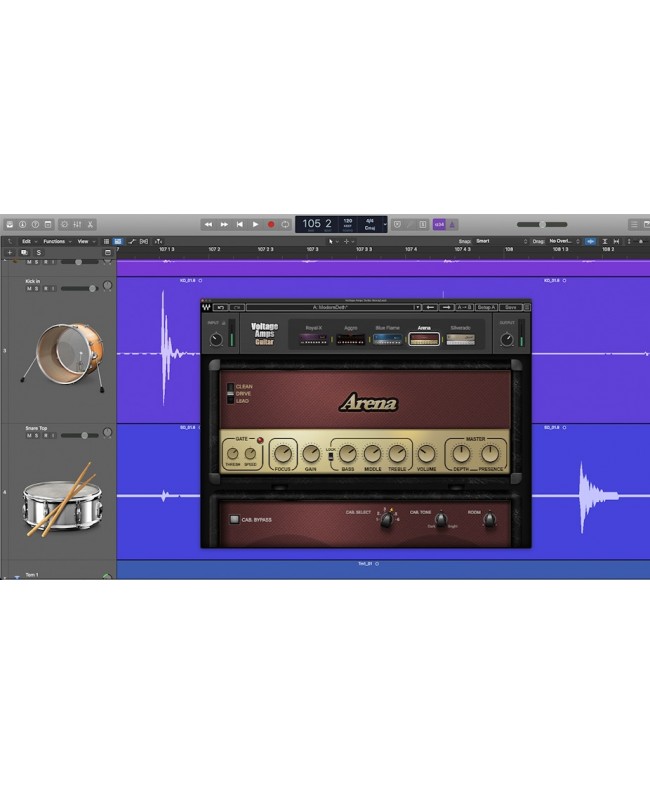Viewport: 650px width, 794px height.
Task: Start recording with the red Record button
Action: coord(271,224)
